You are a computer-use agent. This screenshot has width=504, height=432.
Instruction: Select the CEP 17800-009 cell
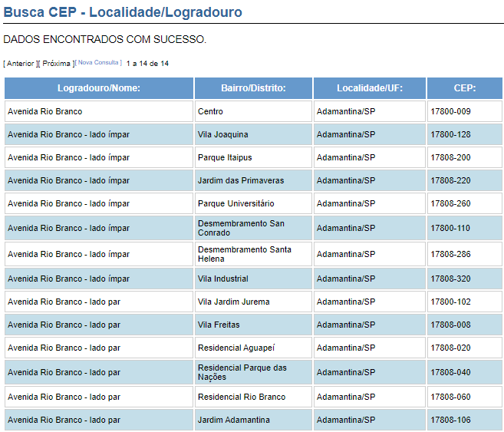coord(465,111)
